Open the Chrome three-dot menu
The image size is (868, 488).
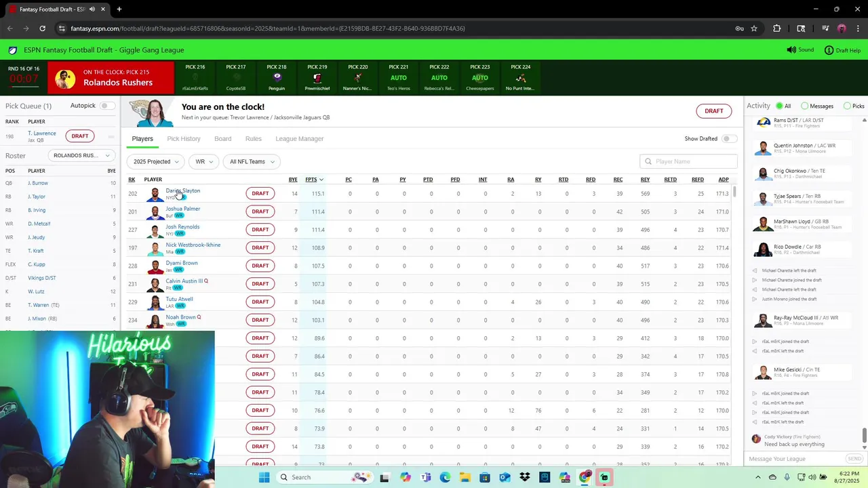(x=858, y=28)
